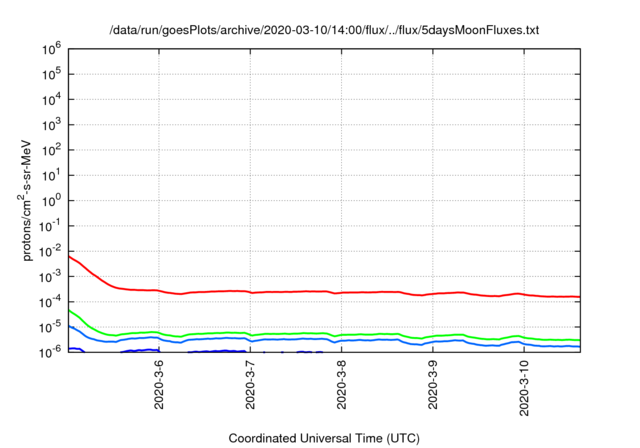Click the 10^0 y-axis tick label
Screen dimensions: 640x448
click(51, 200)
